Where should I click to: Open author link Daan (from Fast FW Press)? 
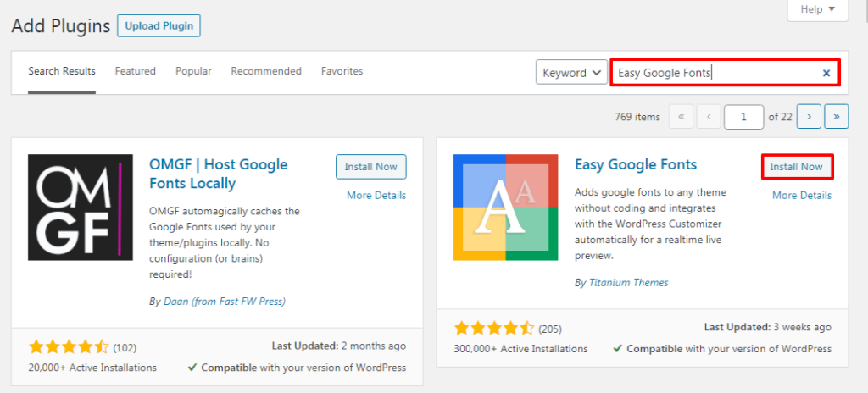(x=225, y=302)
